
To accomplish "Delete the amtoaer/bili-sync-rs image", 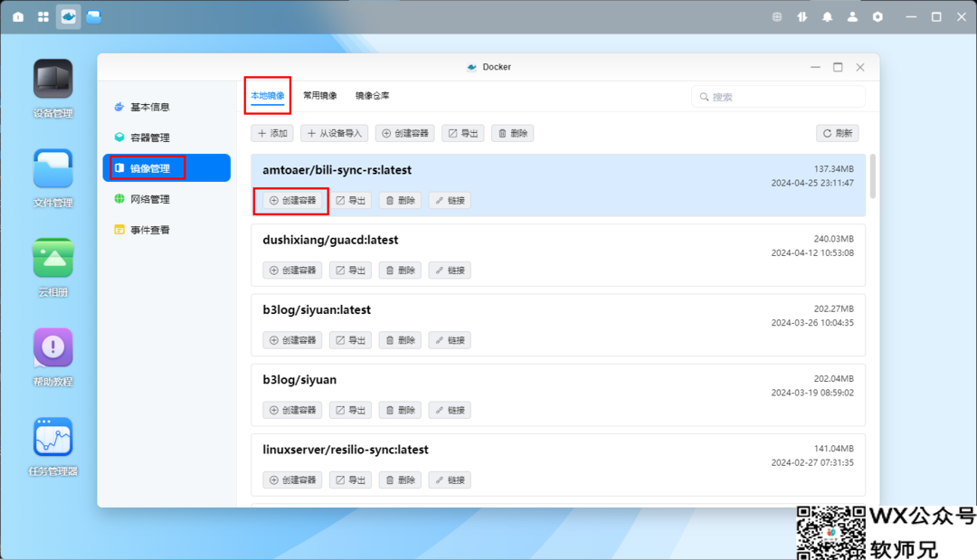I will (400, 201).
